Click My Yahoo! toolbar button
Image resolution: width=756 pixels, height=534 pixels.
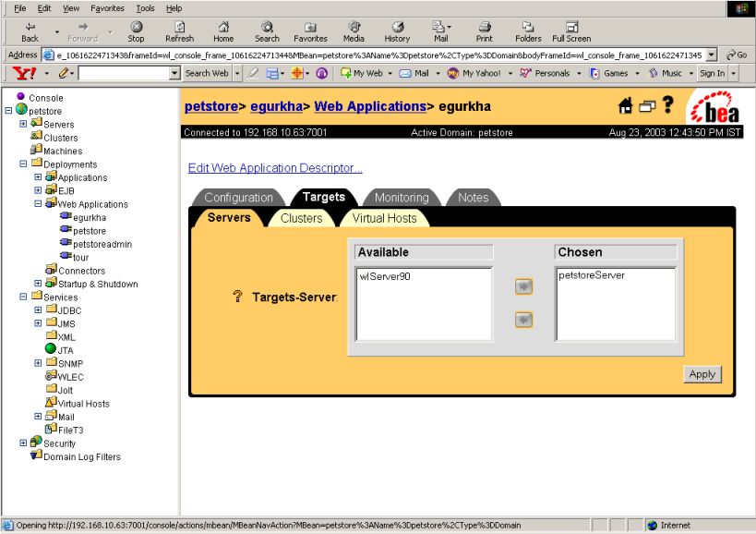click(x=475, y=73)
